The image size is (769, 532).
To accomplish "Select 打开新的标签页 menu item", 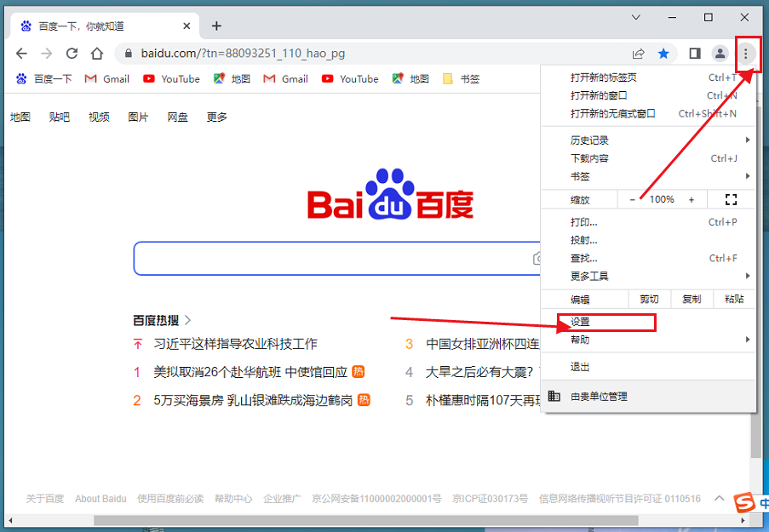I will point(648,77).
